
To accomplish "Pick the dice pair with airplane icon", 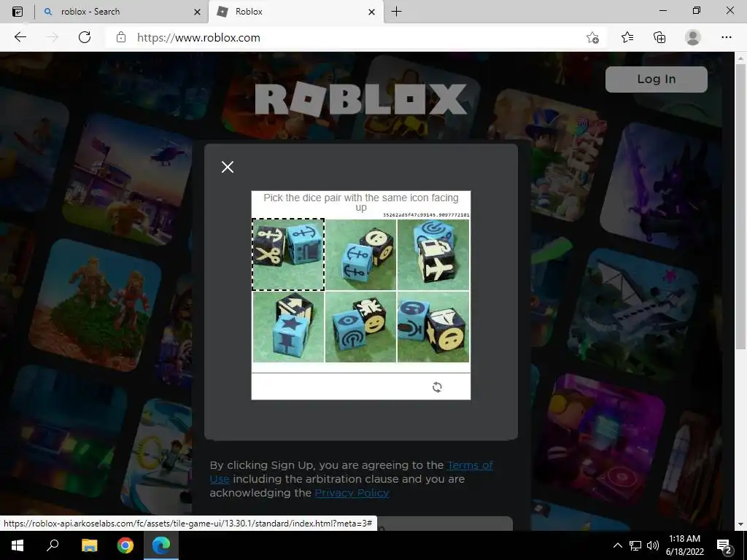I will coord(433,254).
